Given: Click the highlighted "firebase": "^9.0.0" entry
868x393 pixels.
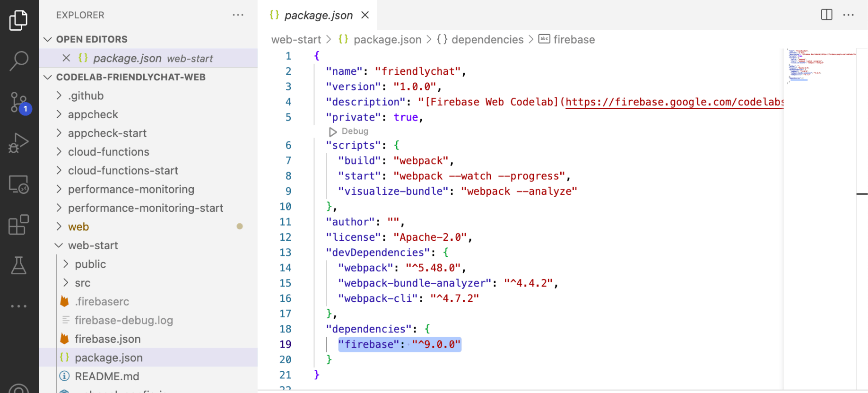Looking at the screenshot, I should [x=399, y=344].
